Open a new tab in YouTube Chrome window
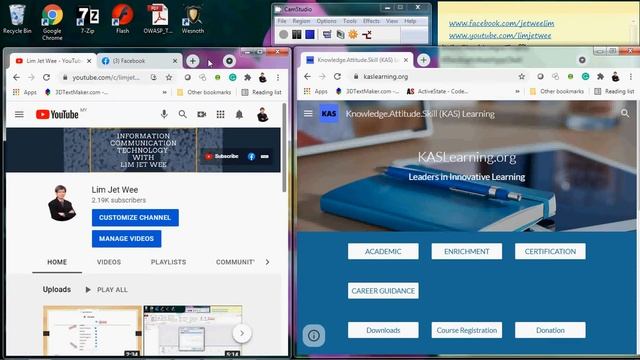This screenshot has height=360, width=640. coord(193,61)
